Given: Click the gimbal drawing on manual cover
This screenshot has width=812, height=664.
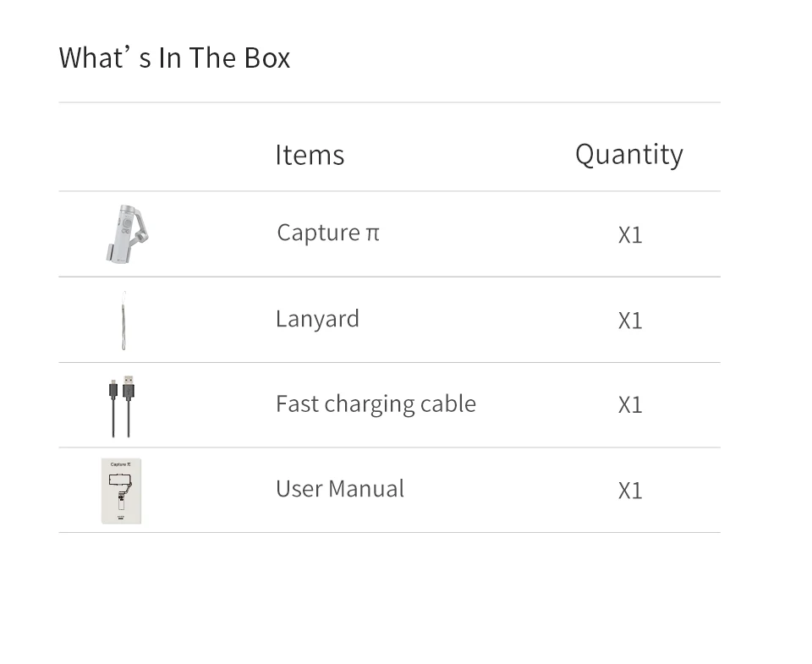Looking at the screenshot, I should [x=120, y=492].
